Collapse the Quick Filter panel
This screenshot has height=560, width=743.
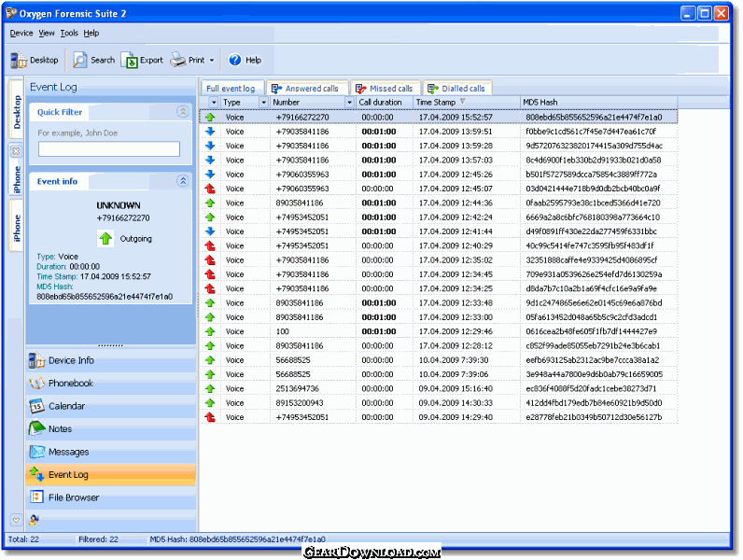coord(182,111)
